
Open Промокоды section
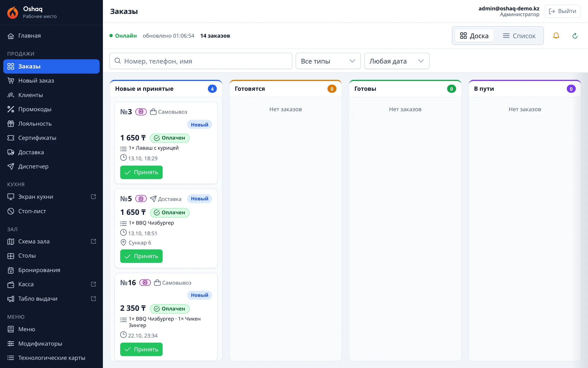tap(51, 109)
